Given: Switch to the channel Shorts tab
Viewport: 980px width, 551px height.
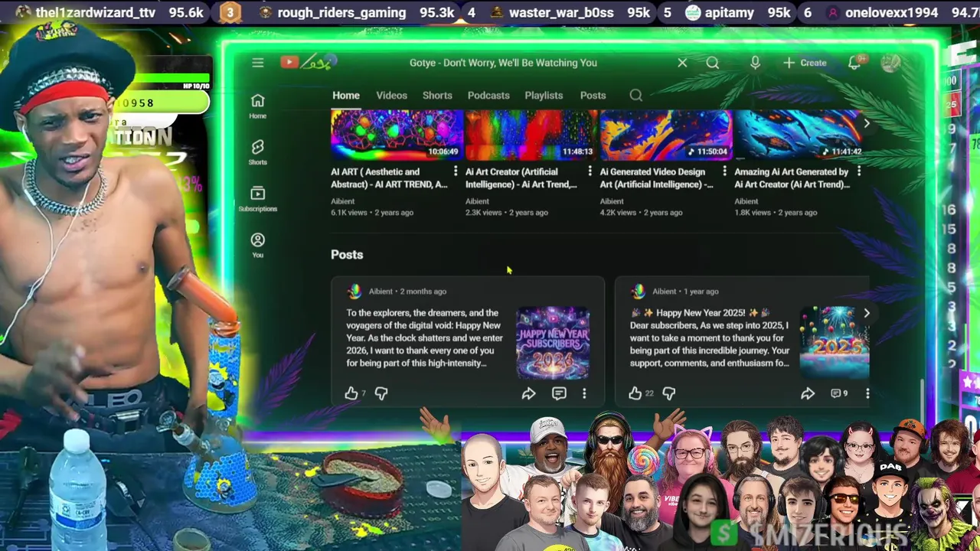Looking at the screenshot, I should [437, 96].
